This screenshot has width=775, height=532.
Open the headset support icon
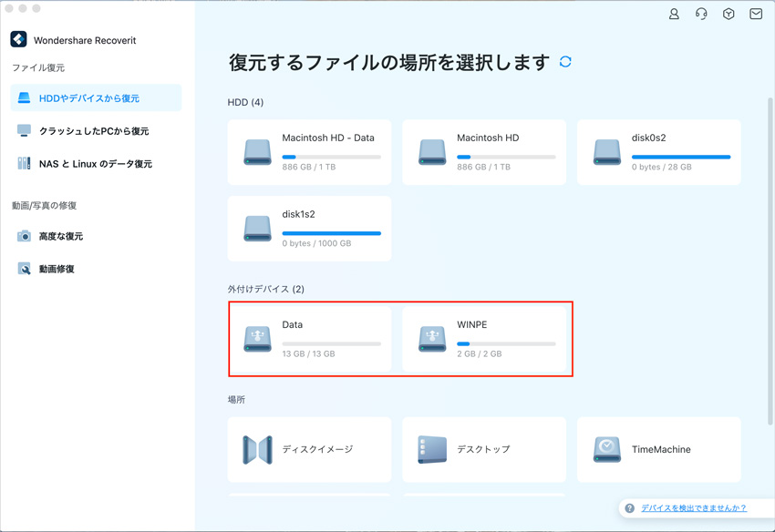701,14
